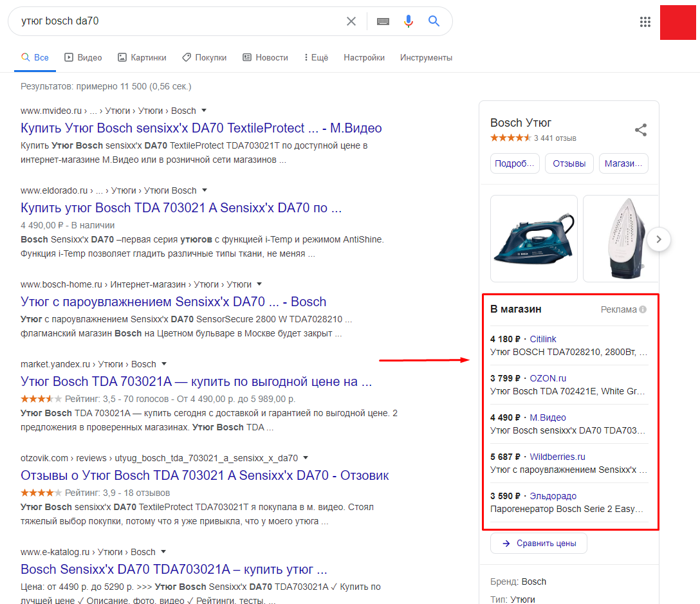Click the 3 441 отзыв rating text

[555, 138]
